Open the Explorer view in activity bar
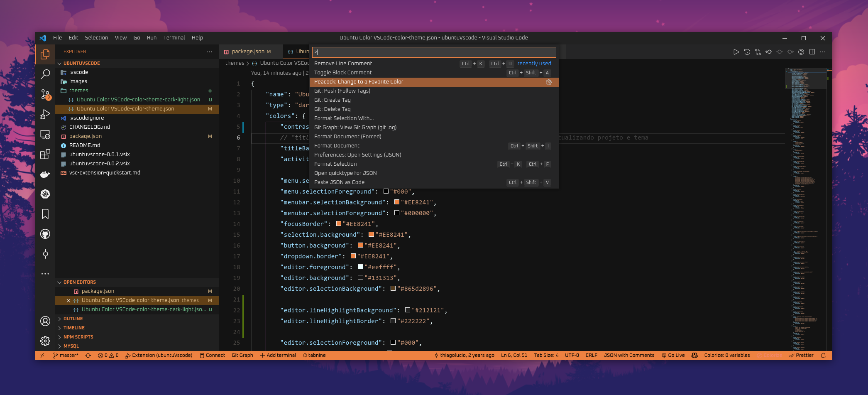The width and height of the screenshot is (868, 395). coord(45,54)
